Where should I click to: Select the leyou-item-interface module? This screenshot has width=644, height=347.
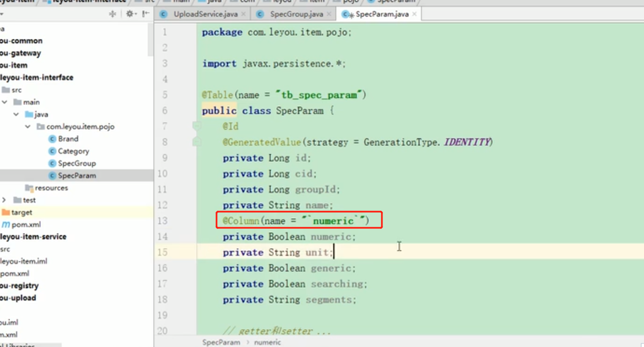click(x=36, y=78)
